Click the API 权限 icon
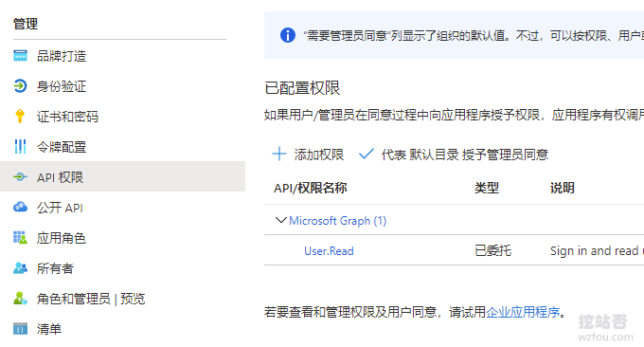This screenshot has width=644, height=347. pyautogui.click(x=20, y=177)
